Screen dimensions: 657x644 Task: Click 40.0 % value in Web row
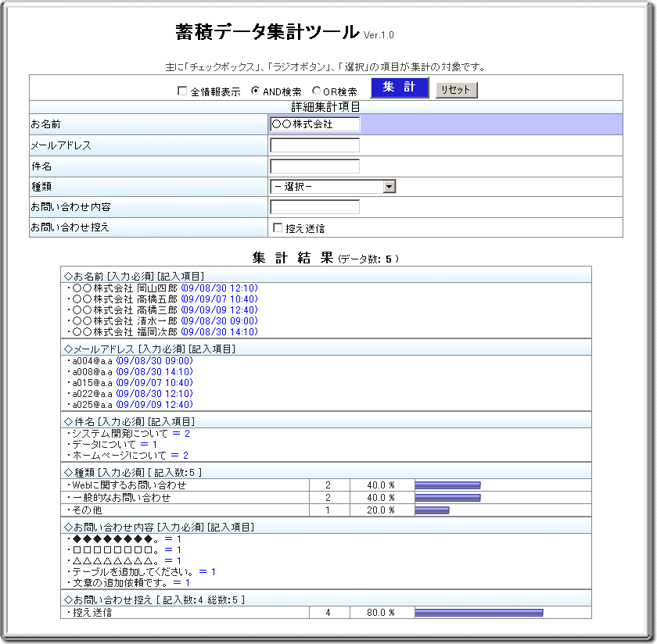[x=381, y=485]
